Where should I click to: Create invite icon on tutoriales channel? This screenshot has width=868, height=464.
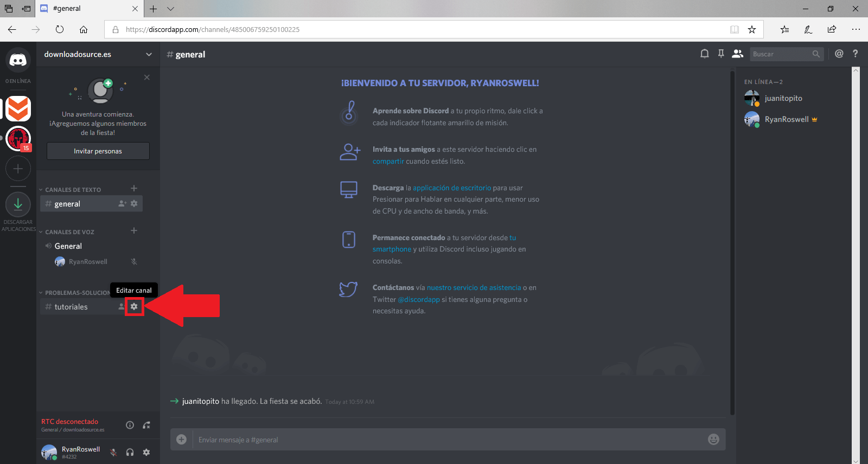[122, 307]
